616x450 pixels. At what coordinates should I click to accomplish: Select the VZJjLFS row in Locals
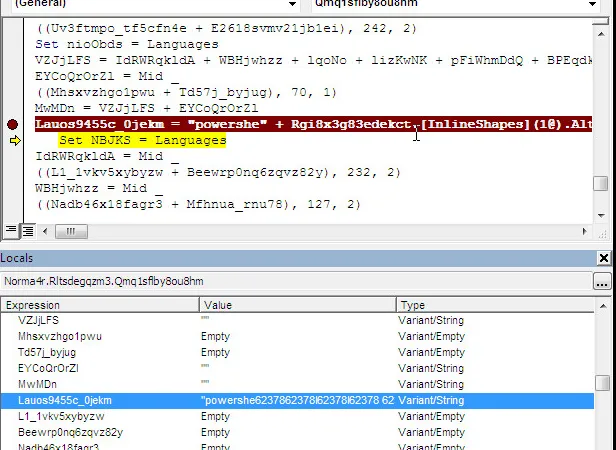pyautogui.click(x=297, y=320)
